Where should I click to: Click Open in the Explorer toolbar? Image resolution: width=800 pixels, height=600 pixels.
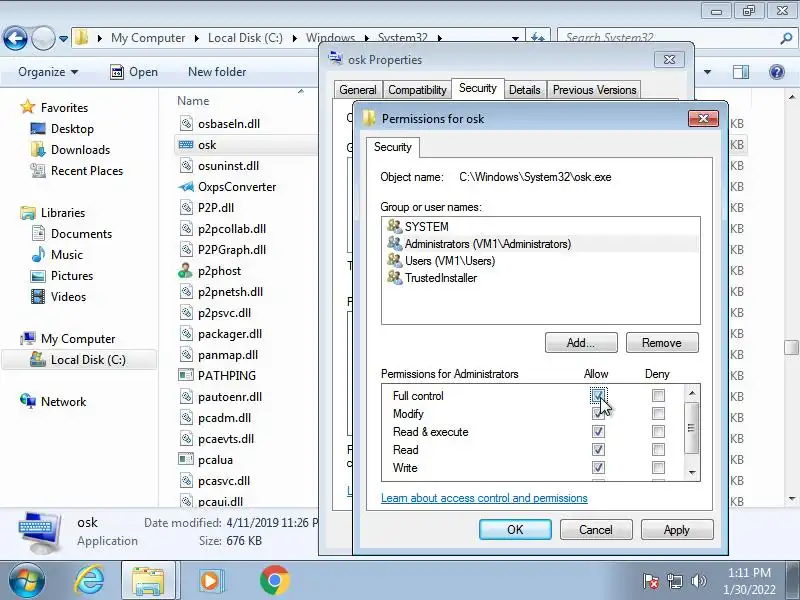(x=134, y=72)
